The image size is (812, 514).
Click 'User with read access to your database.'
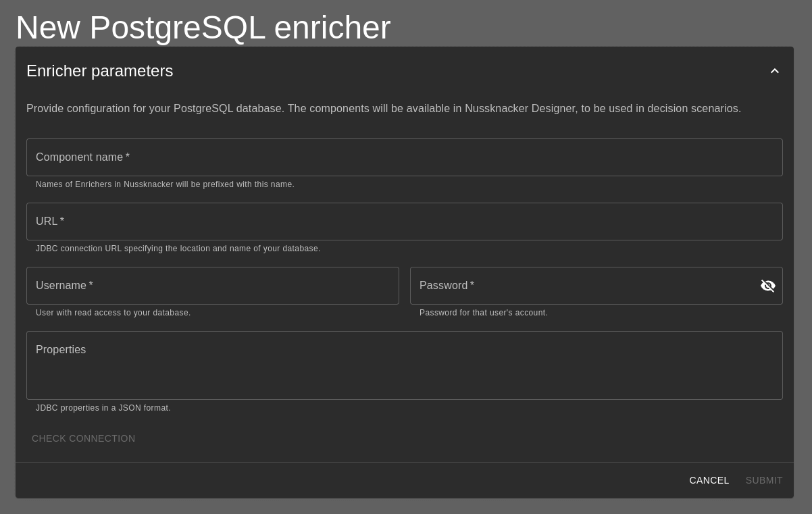coord(113,313)
